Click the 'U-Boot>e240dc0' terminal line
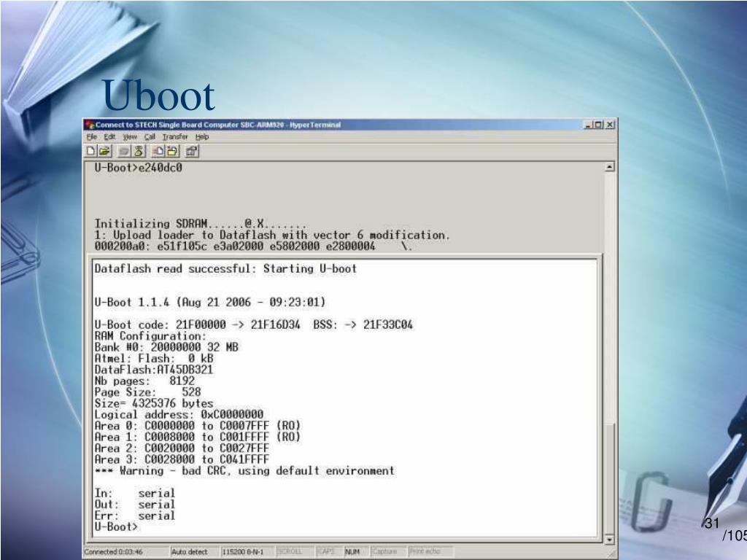Image resolution: width=747 pixels, height=560 pixels. (138, 168)
